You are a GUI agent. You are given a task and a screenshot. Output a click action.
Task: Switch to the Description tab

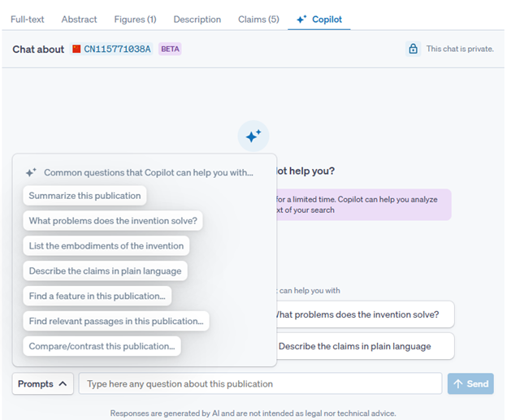tap(197, 19)
